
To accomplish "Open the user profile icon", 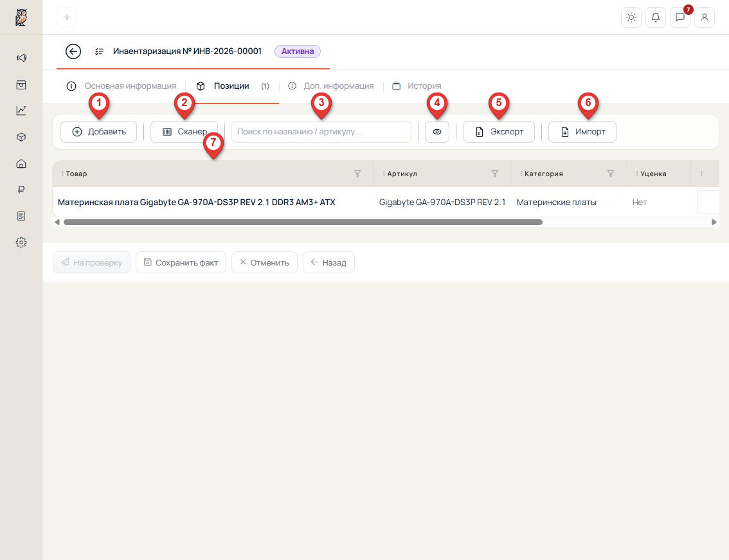I will click(x=705, y=17).
